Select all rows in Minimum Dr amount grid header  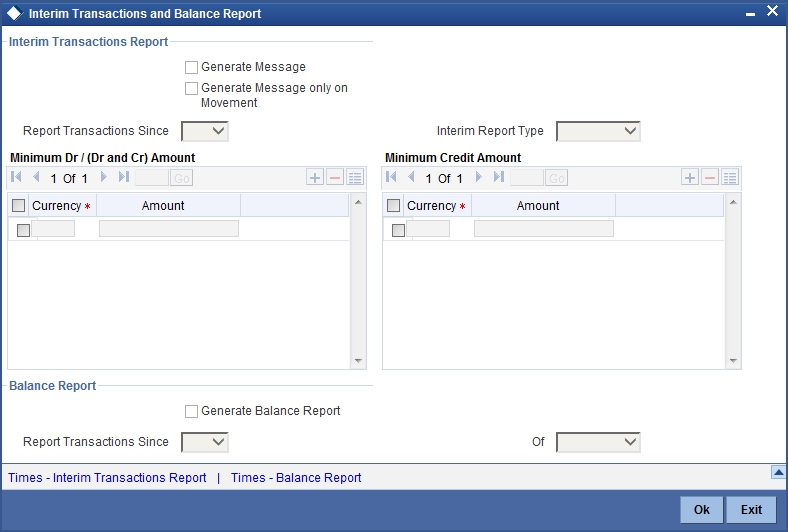pos(19,205)
